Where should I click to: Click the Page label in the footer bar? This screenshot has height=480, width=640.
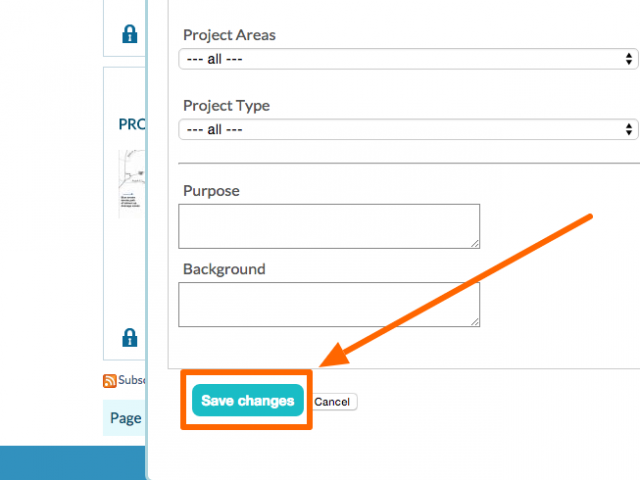coord(126,418)
